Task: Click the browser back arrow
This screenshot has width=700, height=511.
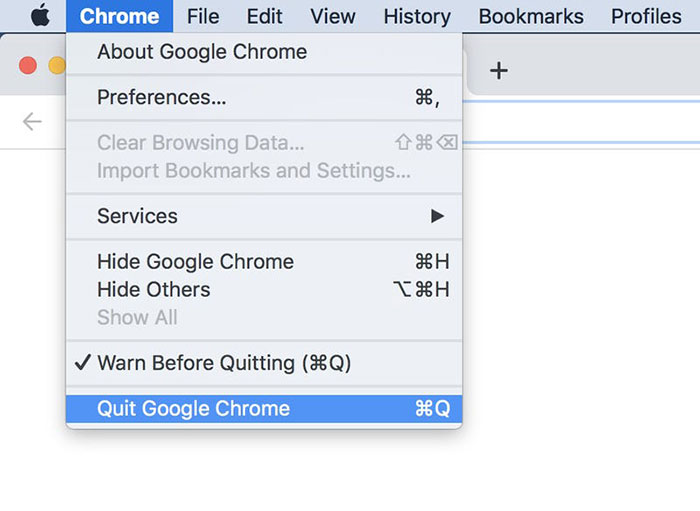Action: pyautogui.click(x=32, y=122)
